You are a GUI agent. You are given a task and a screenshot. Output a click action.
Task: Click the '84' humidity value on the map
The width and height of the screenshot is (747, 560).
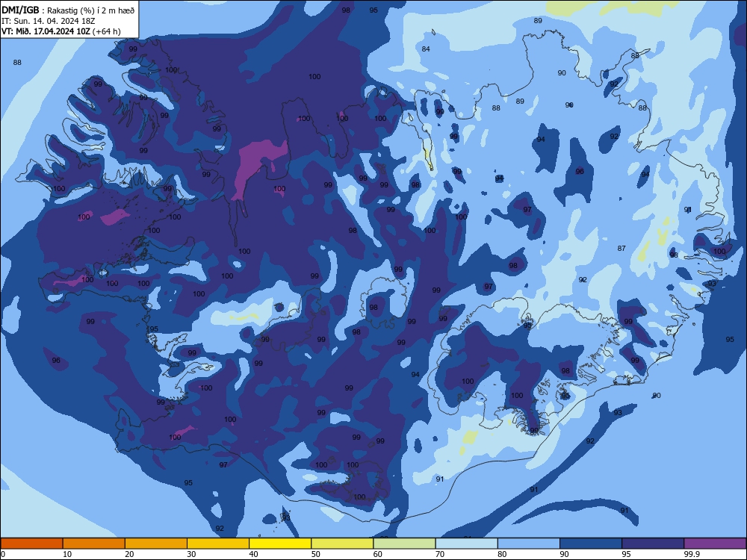(426, 49)
